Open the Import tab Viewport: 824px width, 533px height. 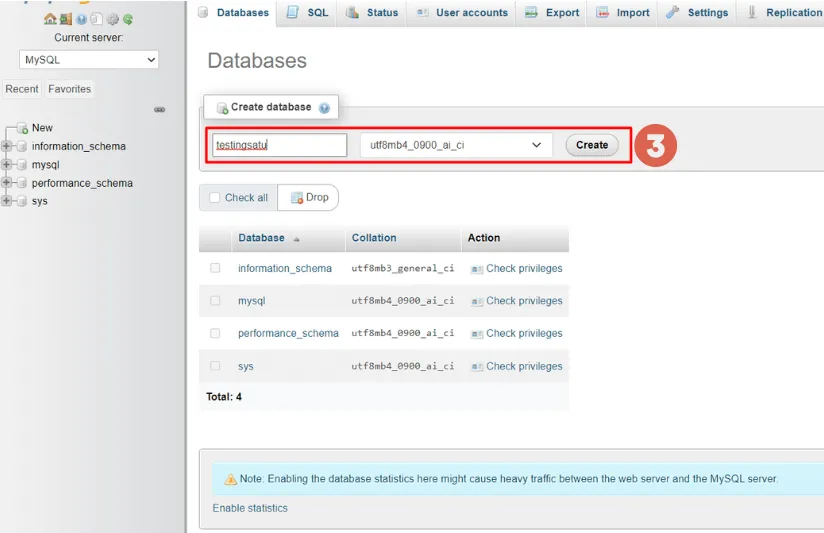pos(623,13)
